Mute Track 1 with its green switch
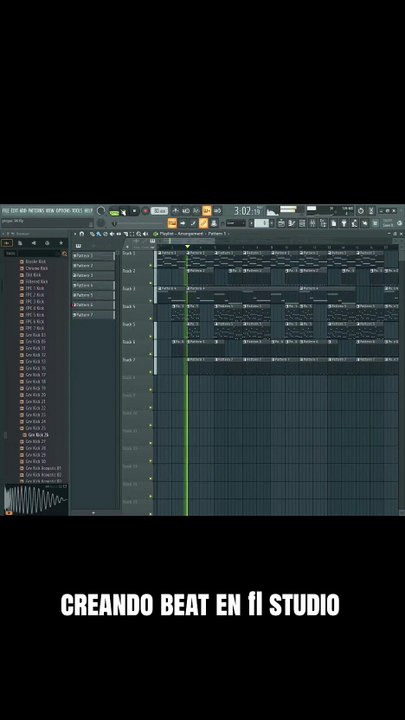The height and width of the screenshot is (720, 405). coord(151,265)
